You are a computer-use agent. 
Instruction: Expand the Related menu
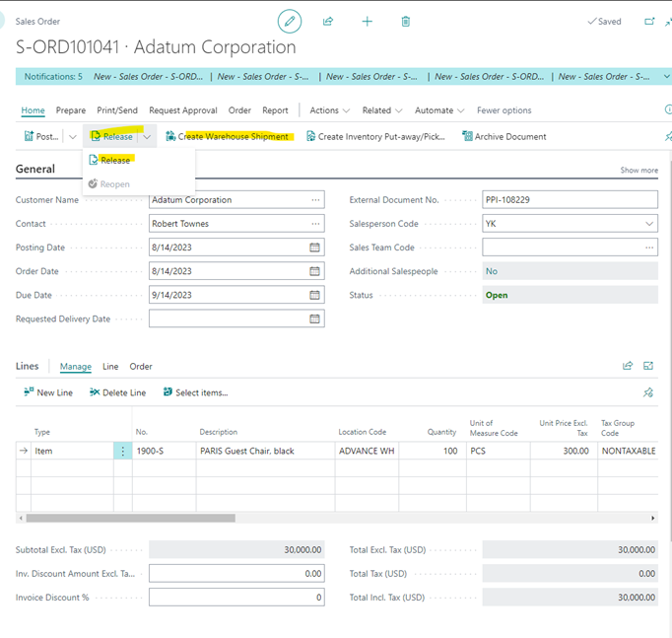tap(382, 110)
